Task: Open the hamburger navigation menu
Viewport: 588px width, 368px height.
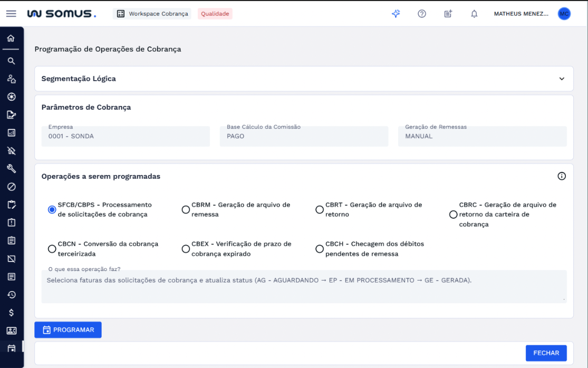Action: (x=11, y=14)
